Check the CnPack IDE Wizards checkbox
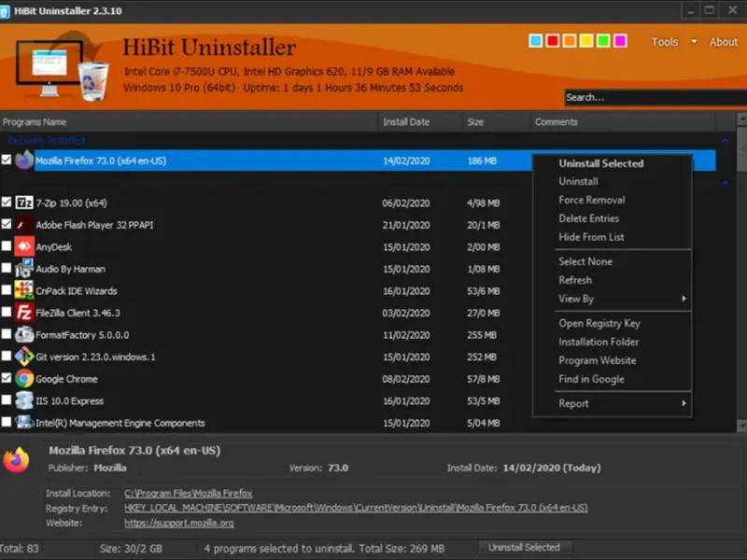Image resolution: width=747 pixels, height=560 pixels. [7, 289]
